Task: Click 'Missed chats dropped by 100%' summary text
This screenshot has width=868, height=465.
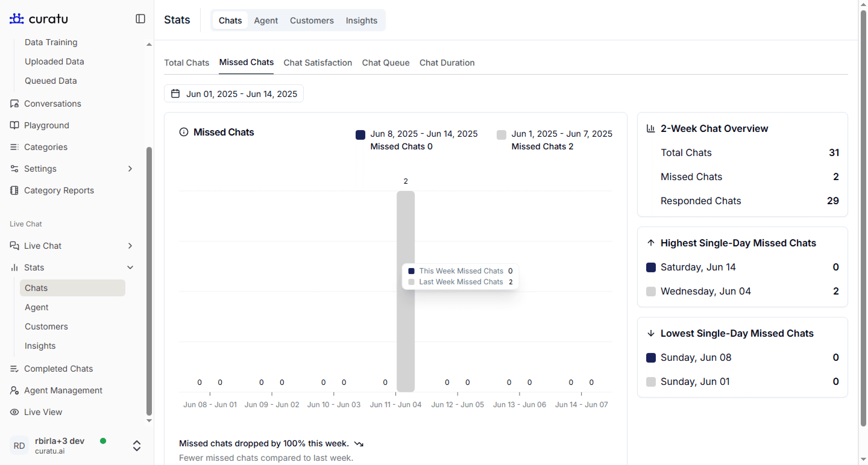Action: tap(264, 443)
